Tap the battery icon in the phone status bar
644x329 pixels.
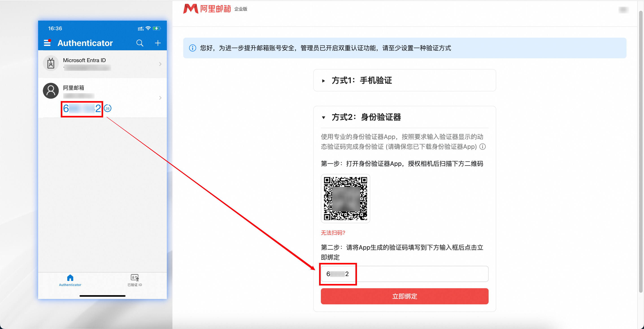point(156,28)
